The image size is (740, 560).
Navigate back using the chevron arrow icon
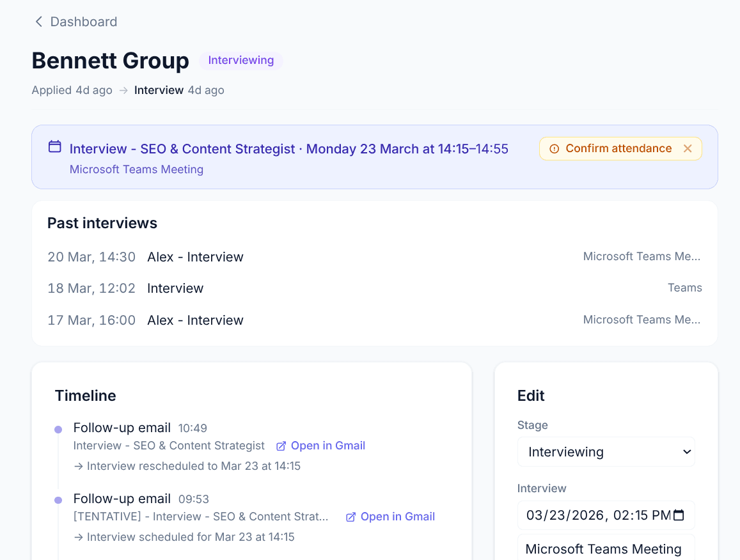point(38,21)
